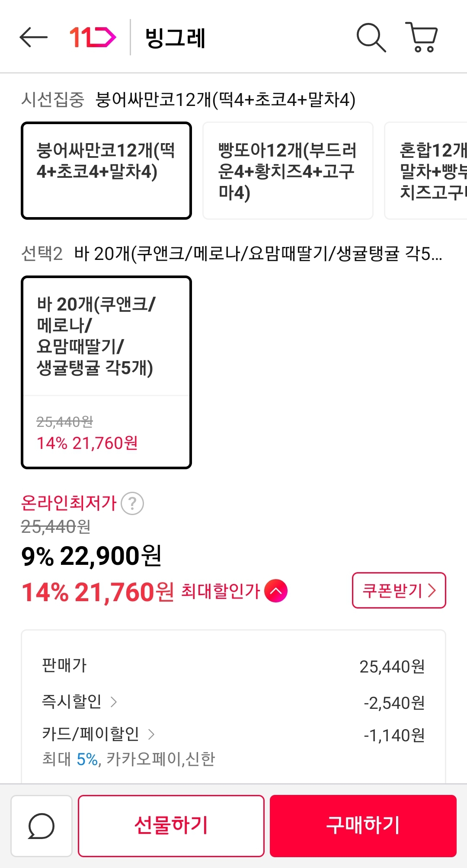Open the 11st home logo
The image size is (467, 868).
[93, 37]
